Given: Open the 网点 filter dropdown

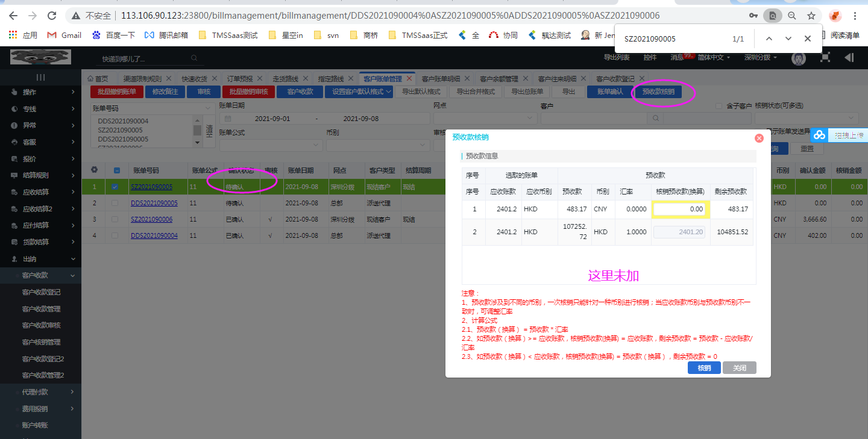Looking at the screenshot, I should (485, 119).
